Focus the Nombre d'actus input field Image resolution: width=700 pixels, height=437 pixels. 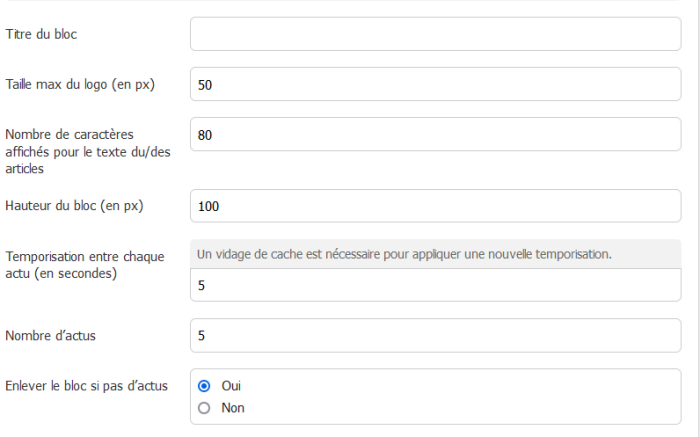435,335
